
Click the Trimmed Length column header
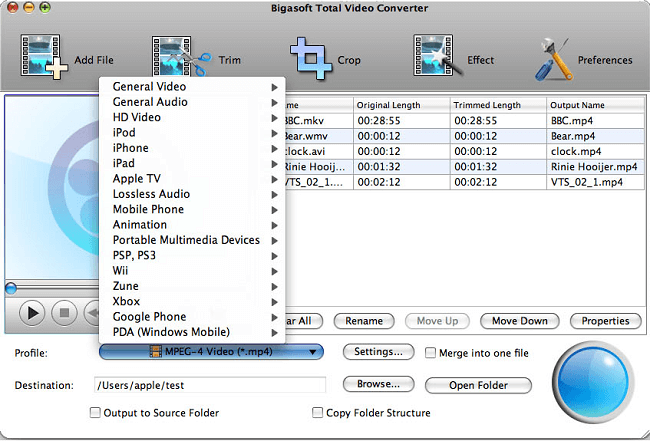point(498,105)
